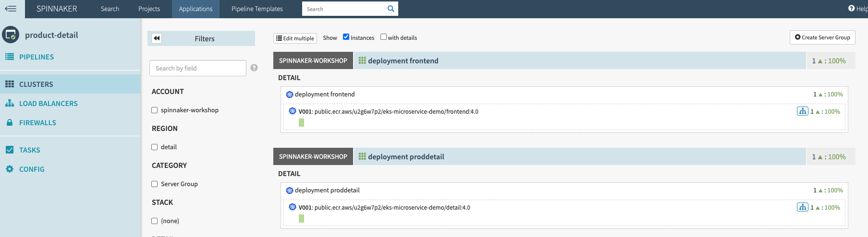Click the Edit multiple button
This screenshot has height=237, width=868.
295,38
